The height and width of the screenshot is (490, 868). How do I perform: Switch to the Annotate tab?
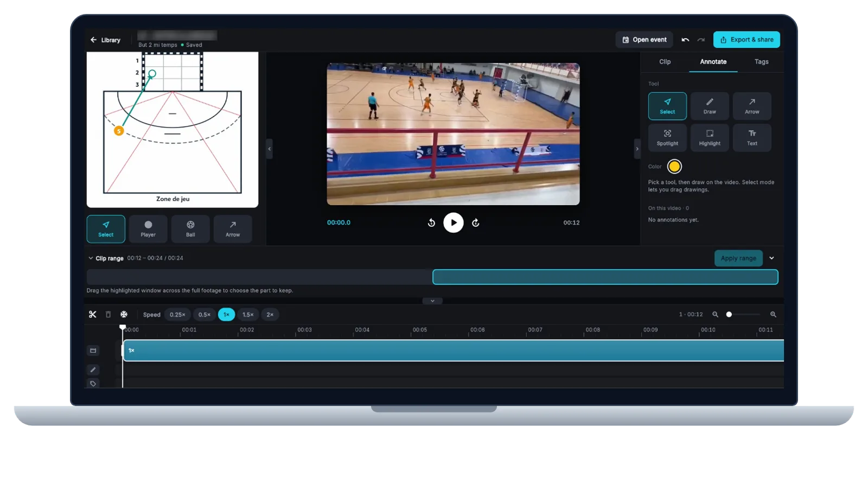point(713,62)
